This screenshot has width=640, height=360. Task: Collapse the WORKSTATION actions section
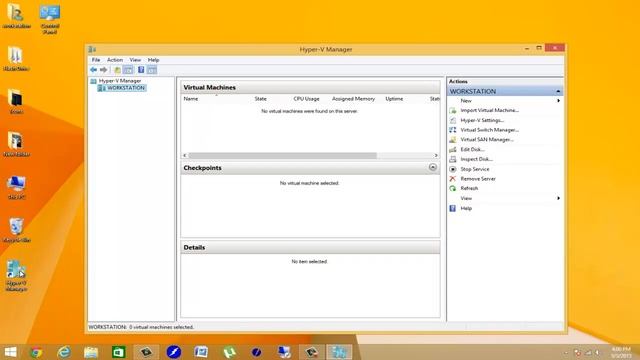558,91
